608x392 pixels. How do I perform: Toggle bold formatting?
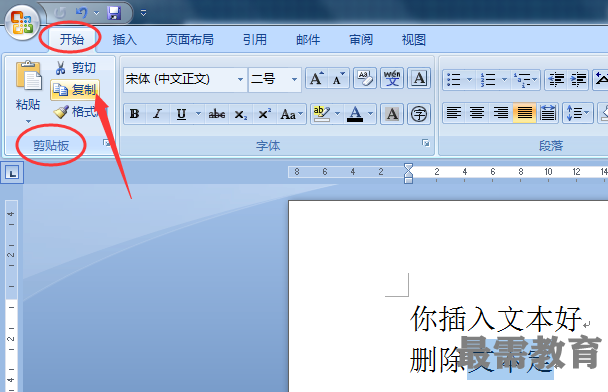tap(135, 114)
